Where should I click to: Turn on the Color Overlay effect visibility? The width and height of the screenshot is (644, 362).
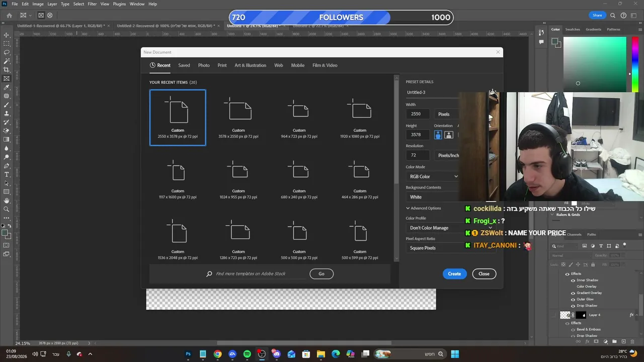coord(573,287)
